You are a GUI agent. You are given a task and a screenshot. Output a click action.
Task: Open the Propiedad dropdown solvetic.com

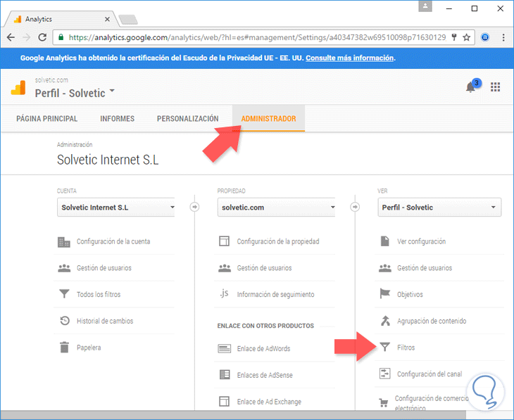coord(277,208)
